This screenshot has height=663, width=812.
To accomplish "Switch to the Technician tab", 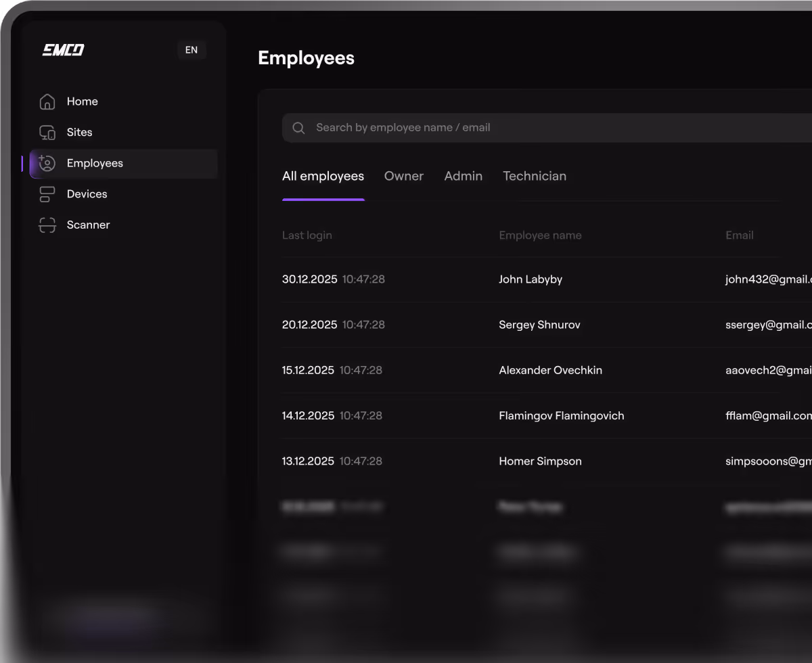I will (535, 176).
